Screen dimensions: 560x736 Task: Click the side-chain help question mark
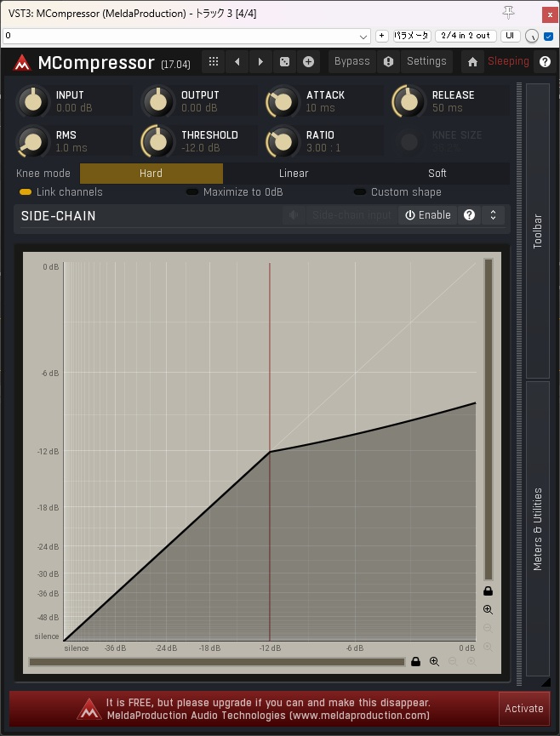coord(469,216)
